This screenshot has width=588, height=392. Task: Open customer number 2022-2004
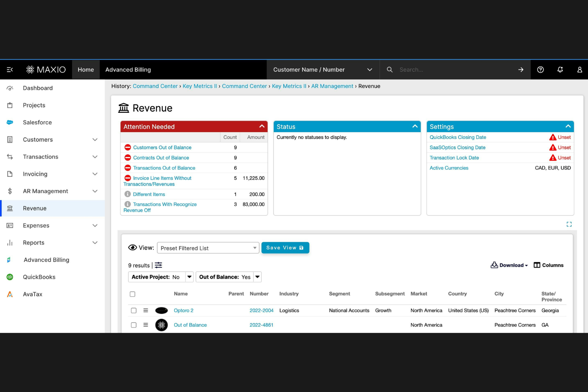pos(261,311)
